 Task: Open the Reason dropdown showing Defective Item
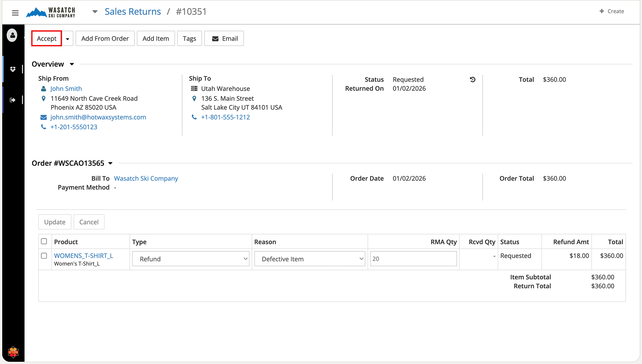click(x=310, y=259)
